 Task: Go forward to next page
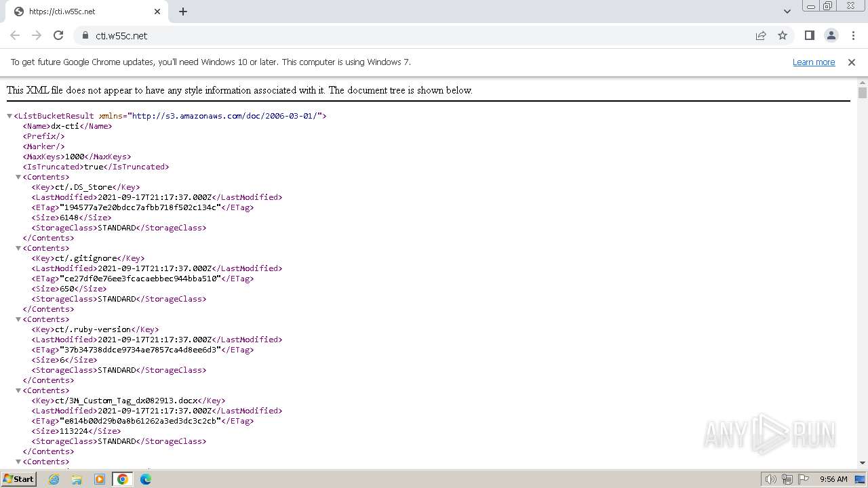click(x=37, y=35)
